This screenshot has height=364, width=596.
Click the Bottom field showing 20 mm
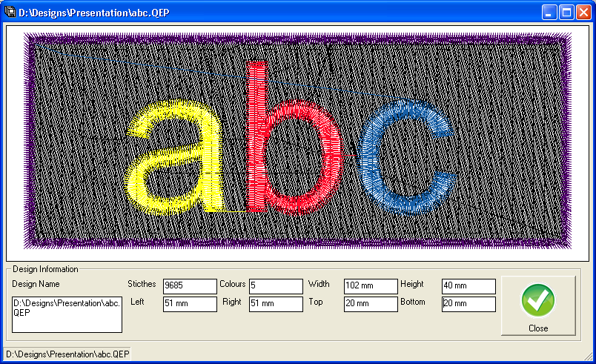[x=468, y=304]
